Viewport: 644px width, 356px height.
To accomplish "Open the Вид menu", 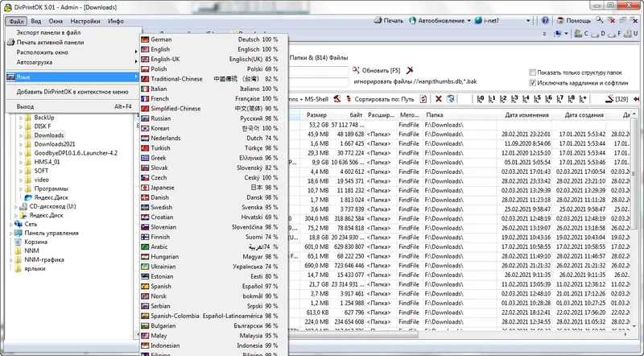I will pos(36,21).
